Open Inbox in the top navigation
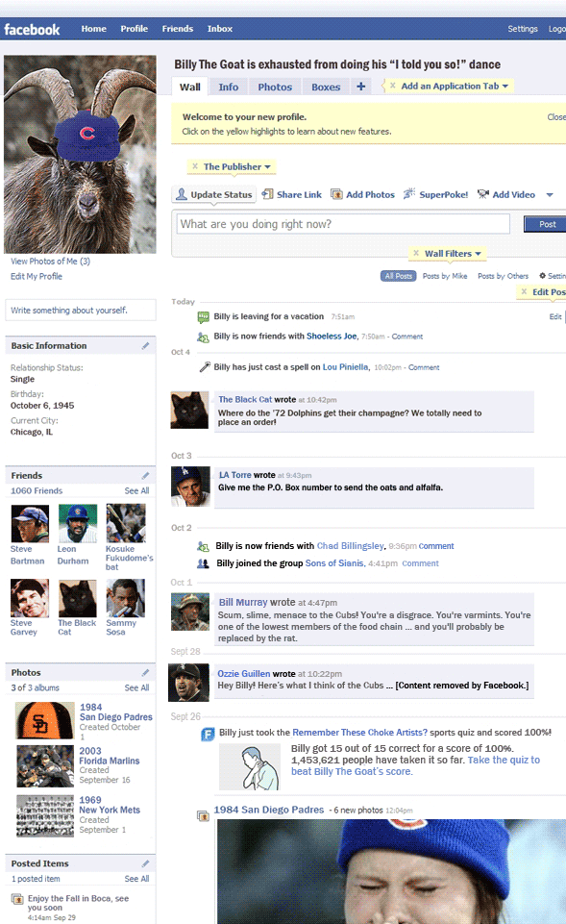The width and height of the screenshot is (566, 924). click(x=220, y=28)
